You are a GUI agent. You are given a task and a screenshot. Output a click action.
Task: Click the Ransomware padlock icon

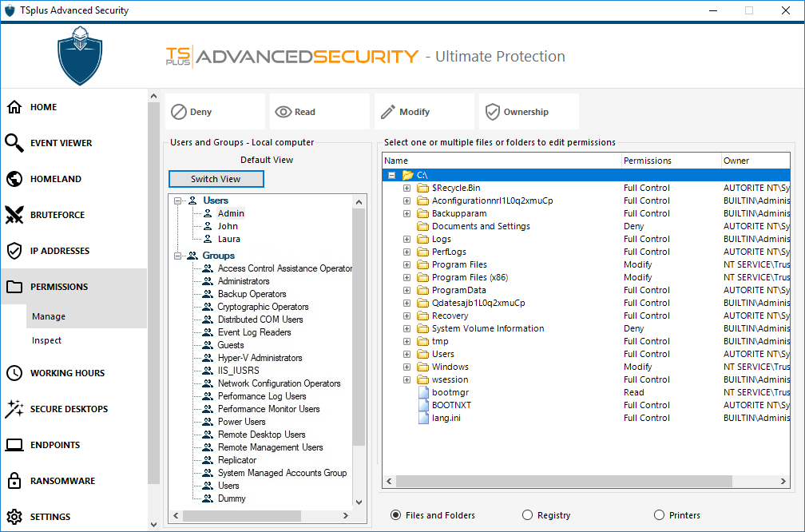(x=14, y=481)
